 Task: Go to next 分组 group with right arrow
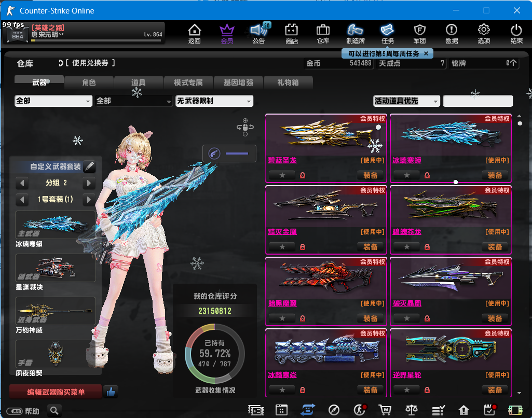coord(89,183)
